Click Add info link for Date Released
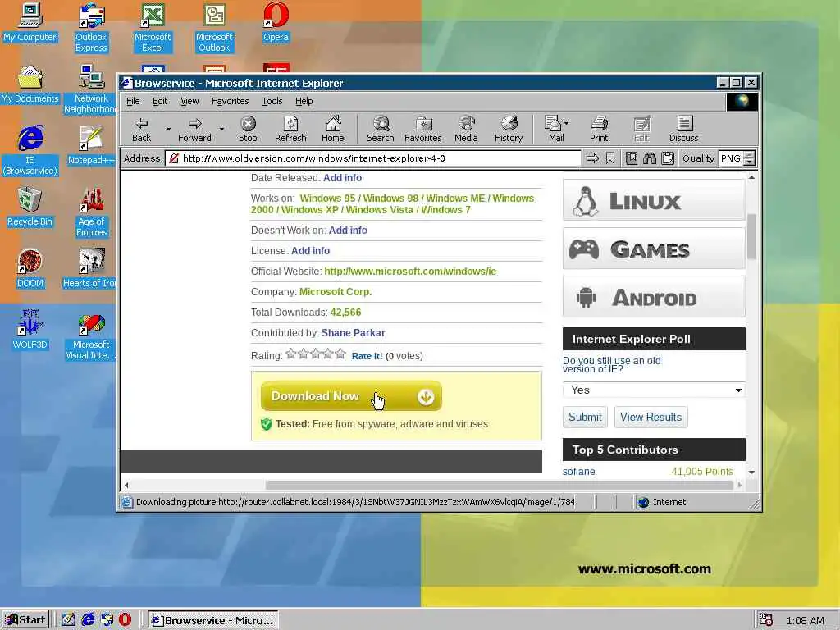Viewport: 840px width, 630px height. click(x=342, y=178)
